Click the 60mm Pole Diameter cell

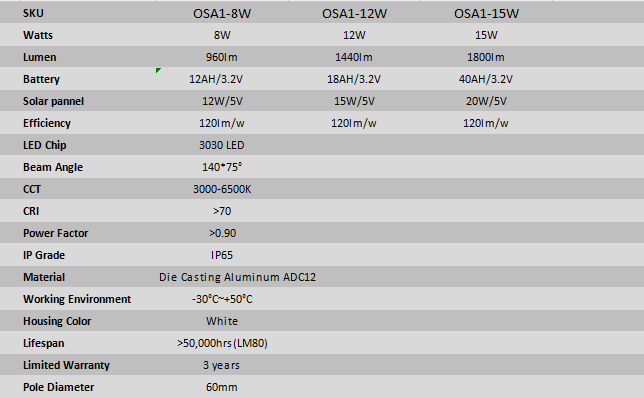point(222,387)
